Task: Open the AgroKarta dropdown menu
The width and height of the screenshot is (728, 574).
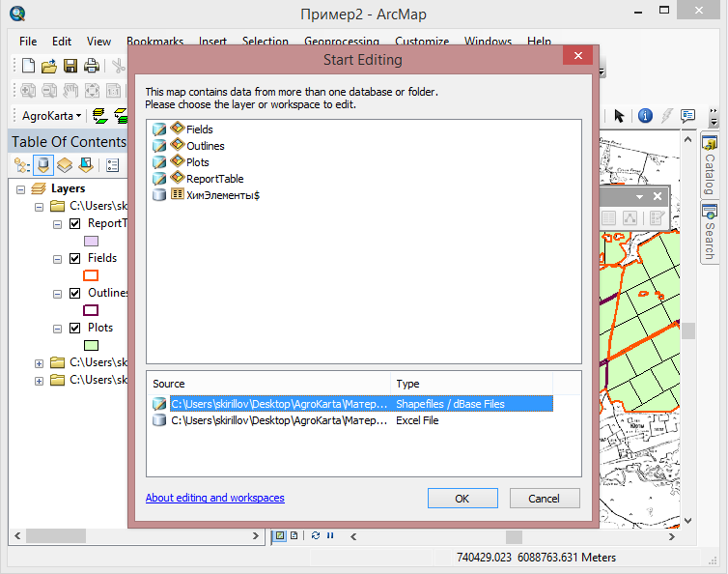Action: pos(51,116)
